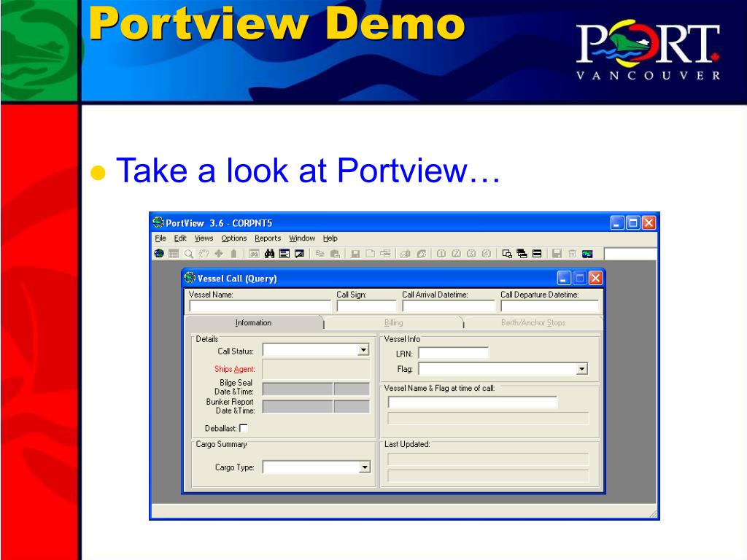The image size is (747, 560).
Task: Click the tile windows horizontally icon
Action: click(537, 254)
